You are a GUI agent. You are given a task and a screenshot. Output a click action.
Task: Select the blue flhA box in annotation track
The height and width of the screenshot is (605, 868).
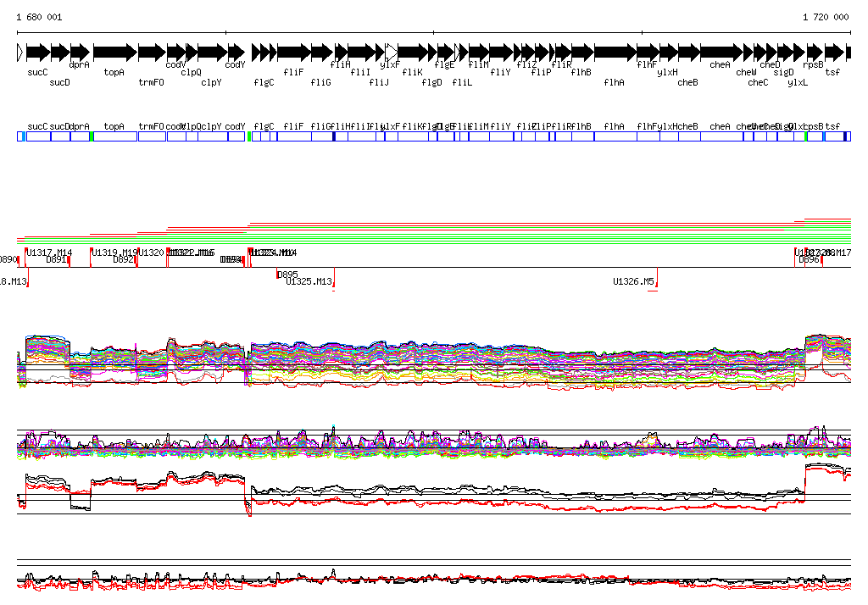[615, 136]
